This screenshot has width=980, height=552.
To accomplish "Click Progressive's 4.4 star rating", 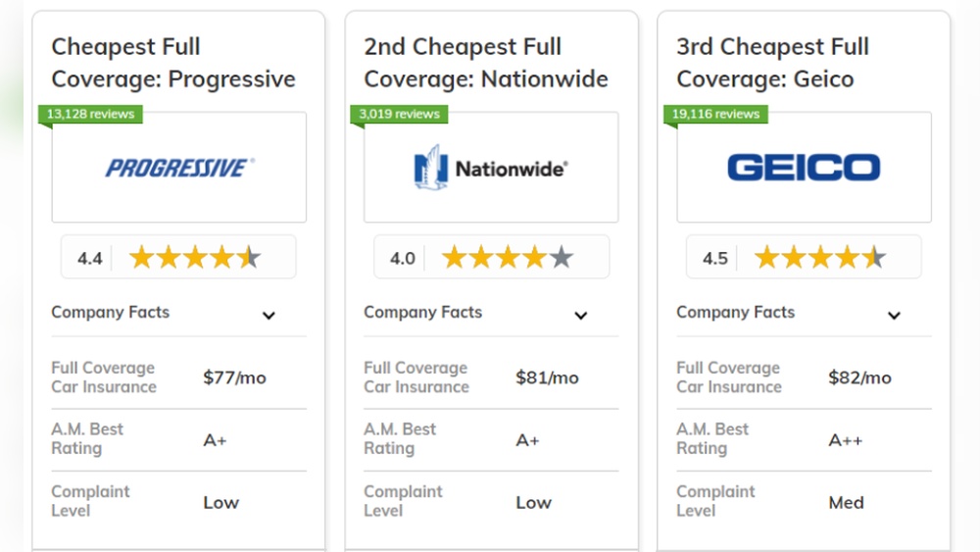I will (x=178, y=257).
